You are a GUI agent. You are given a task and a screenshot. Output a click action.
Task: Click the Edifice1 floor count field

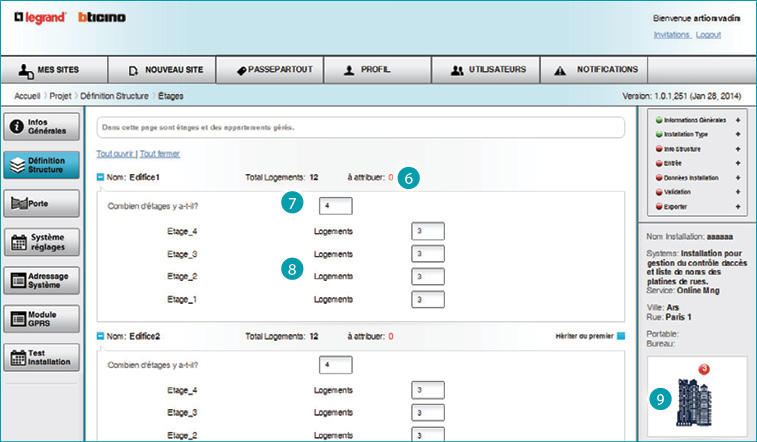click(335, 206)
